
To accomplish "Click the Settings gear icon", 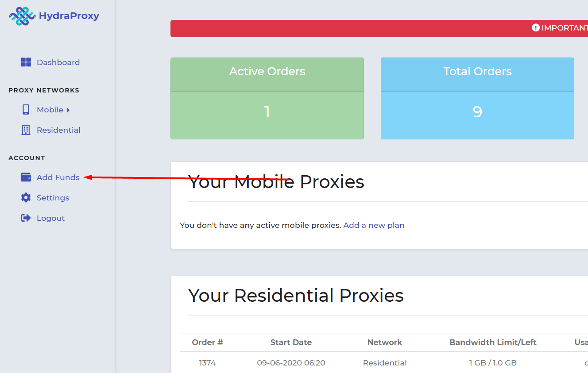I will 26,198.
